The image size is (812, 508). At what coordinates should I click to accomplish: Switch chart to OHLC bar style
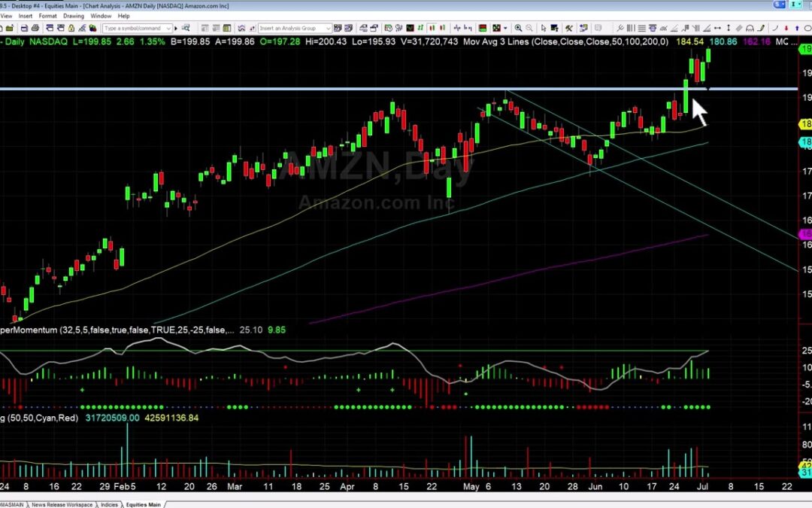(x=420, y=28)
